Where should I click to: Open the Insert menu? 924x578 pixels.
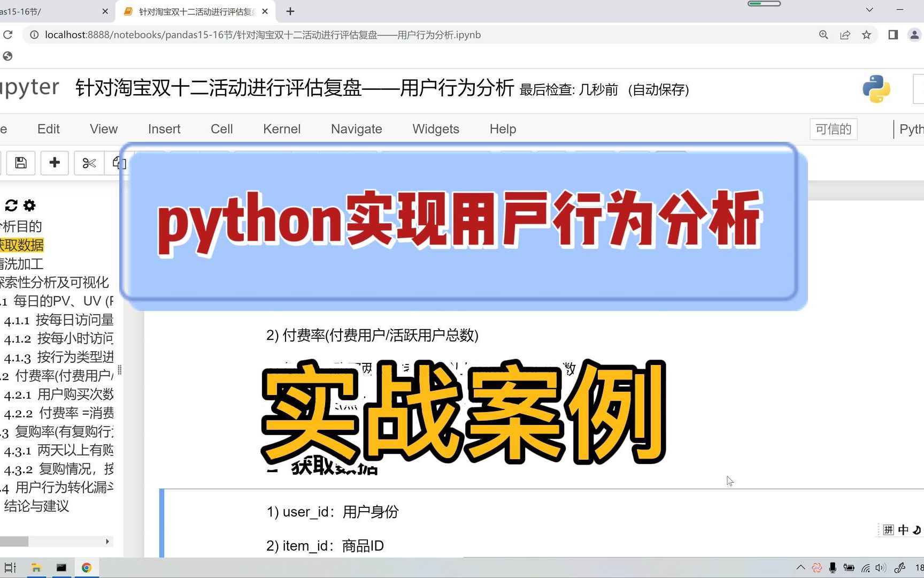tap(164, 129)
